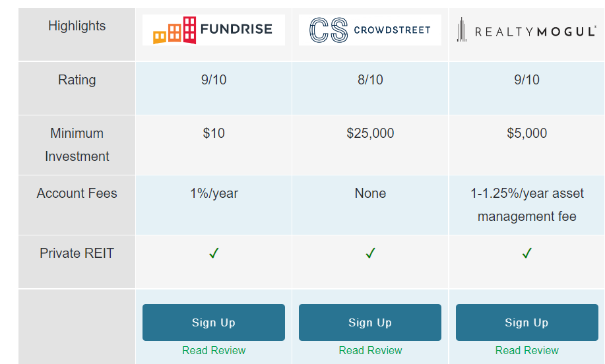Click the Fundrise Private REIT checkmark
Screen dimensions: 605x364
pyautogui.click(x=214, y=253)
